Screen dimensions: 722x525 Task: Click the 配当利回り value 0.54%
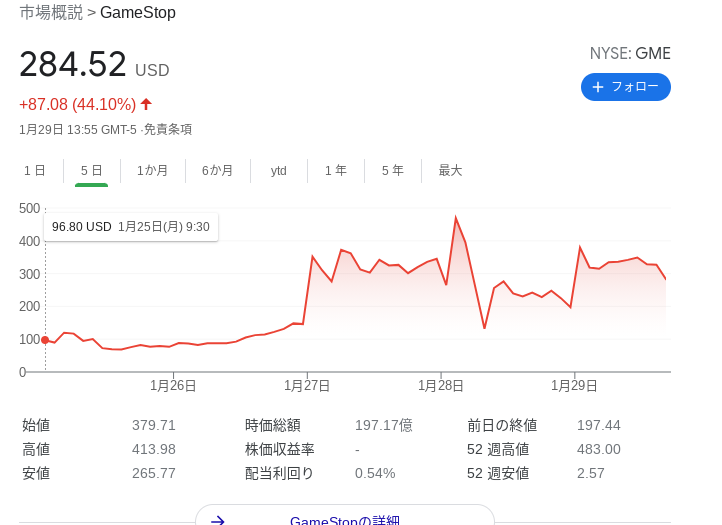click(375, 473)
